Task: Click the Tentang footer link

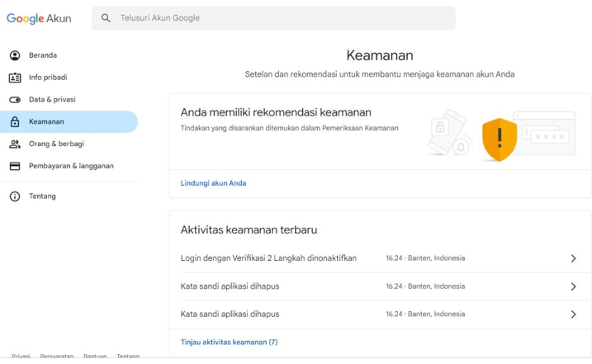Action: click(128, 356)
